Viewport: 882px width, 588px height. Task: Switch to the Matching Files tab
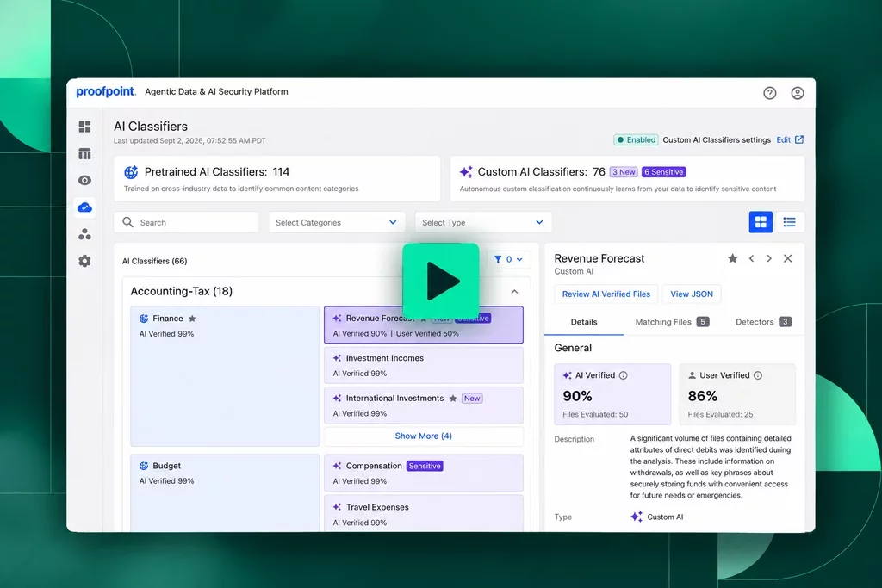tap(672, 322)
